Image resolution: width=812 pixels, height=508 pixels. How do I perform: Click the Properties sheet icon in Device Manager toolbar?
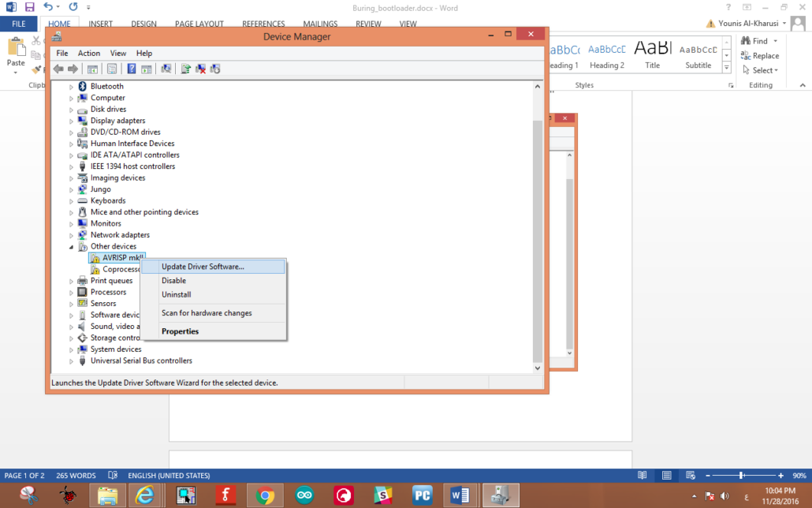pos(112,69)
